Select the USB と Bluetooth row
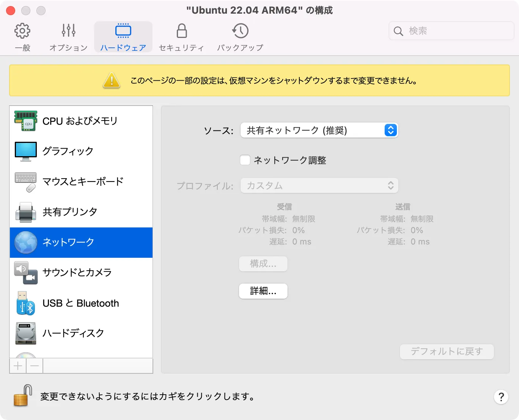The width and height of the screenshot is (519, 420). [81, 303]
